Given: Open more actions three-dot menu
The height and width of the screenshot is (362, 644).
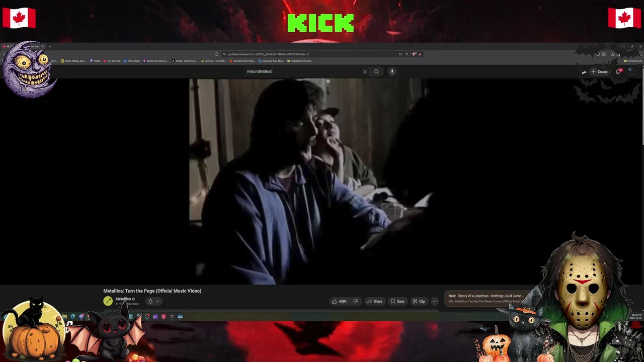Looking at the screenshot, I should tap(435, 302).
